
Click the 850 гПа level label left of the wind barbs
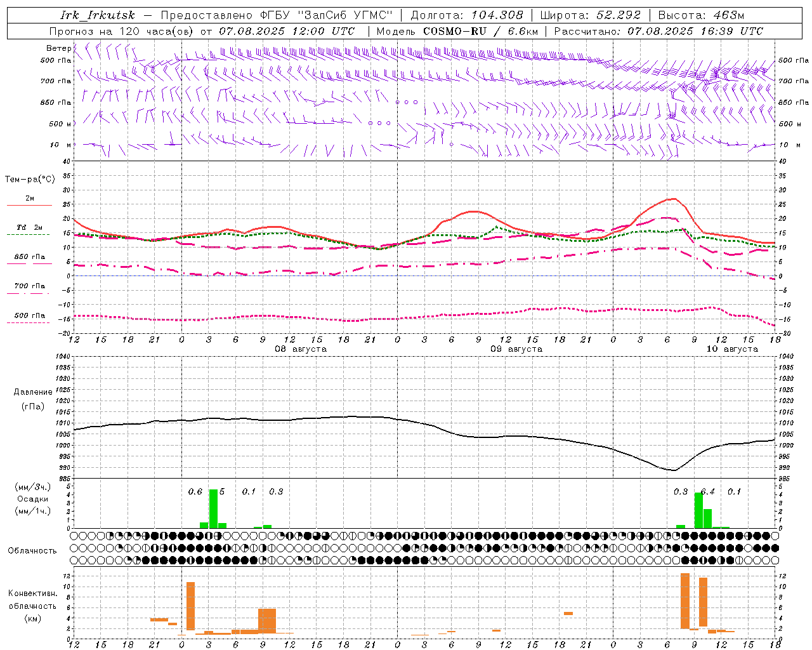click(x=56, y=102)
